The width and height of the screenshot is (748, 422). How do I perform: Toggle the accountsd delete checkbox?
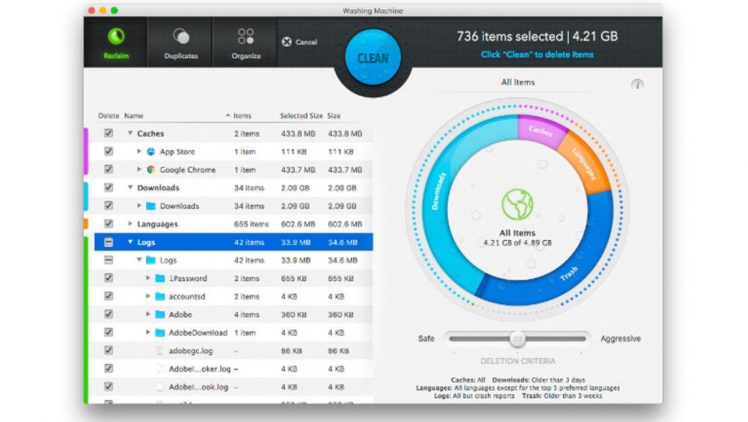point(108,296)
